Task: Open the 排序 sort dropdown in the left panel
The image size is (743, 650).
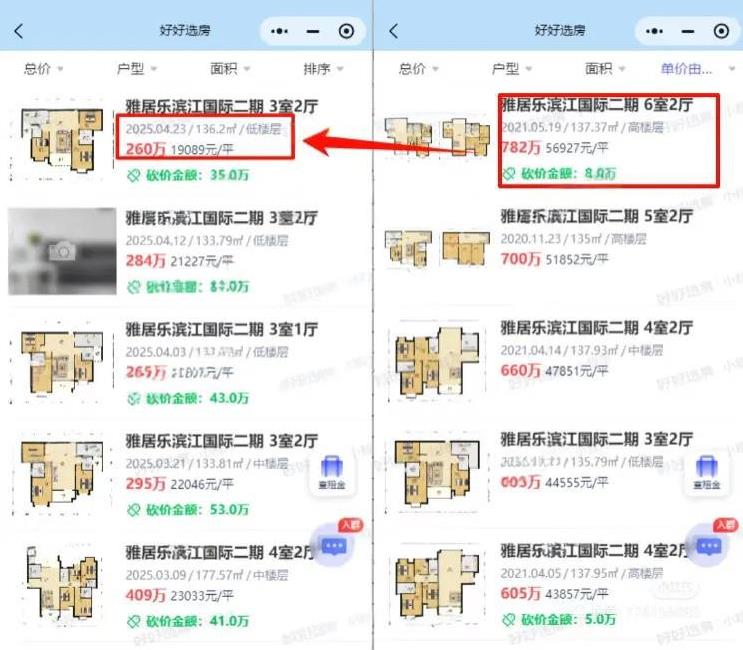Action: (323, 69)
